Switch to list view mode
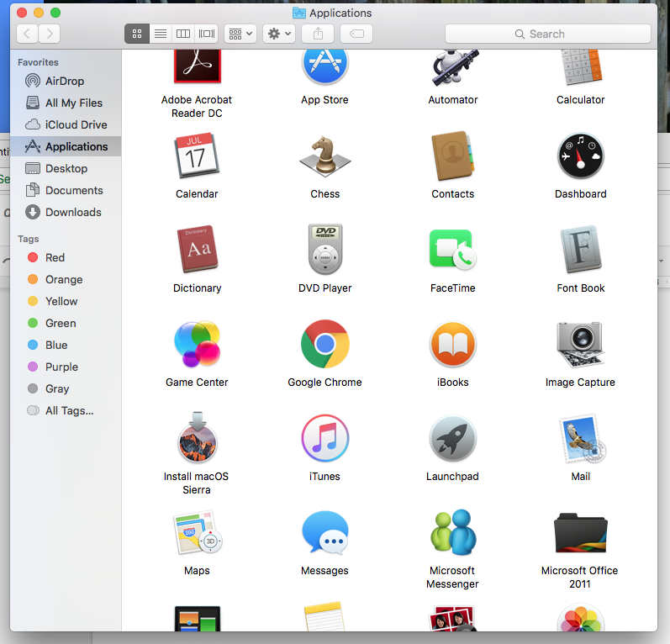This screenshot has width=670, height=644. tap(161, 34)
